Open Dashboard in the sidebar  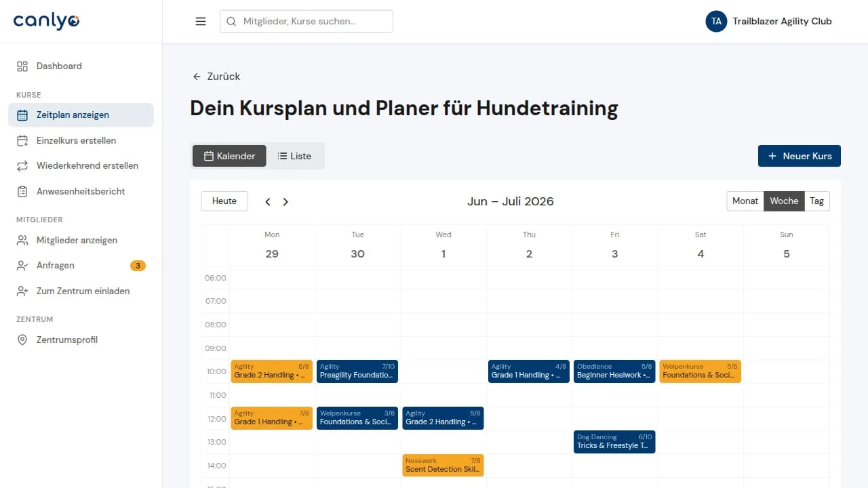click(81, 66)
